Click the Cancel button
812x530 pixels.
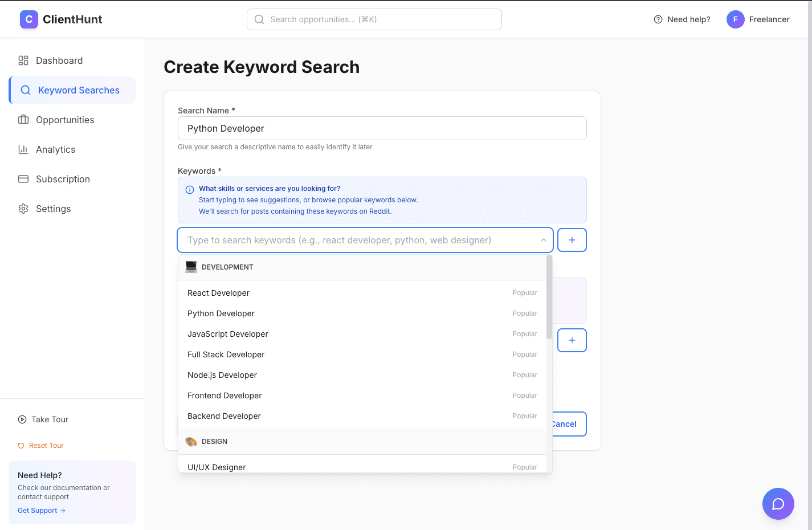[564, 424]
